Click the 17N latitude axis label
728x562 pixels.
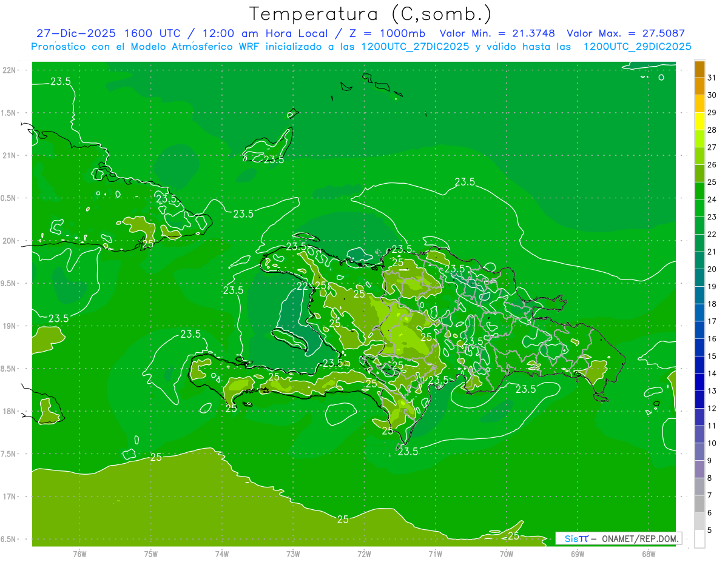point(10,497)
